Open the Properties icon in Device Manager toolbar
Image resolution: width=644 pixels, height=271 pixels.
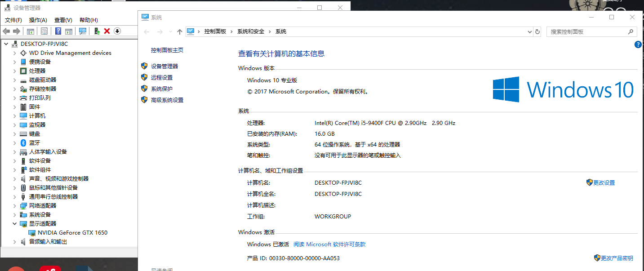point(44,31)
